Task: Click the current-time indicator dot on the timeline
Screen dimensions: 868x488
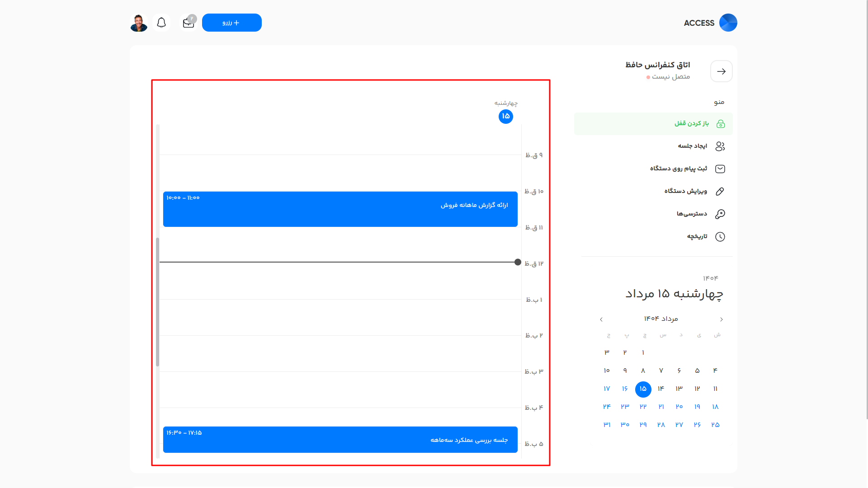Action: (518, 262)
